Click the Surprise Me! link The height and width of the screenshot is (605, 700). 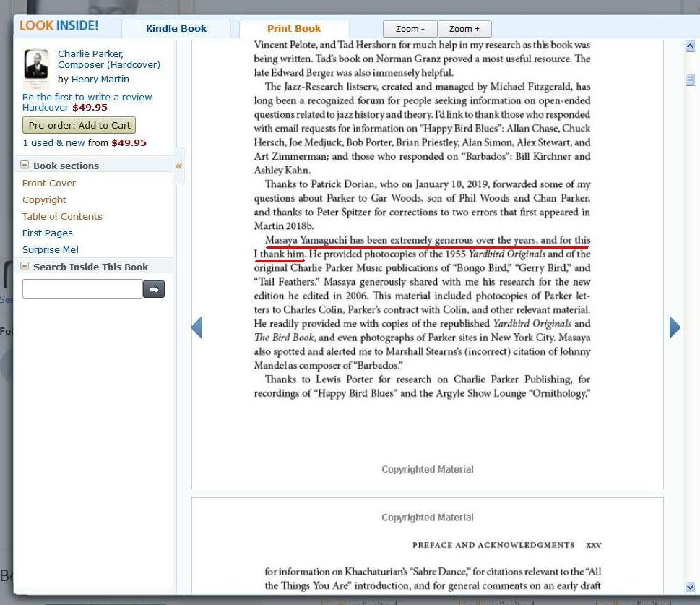coord(51,250)
